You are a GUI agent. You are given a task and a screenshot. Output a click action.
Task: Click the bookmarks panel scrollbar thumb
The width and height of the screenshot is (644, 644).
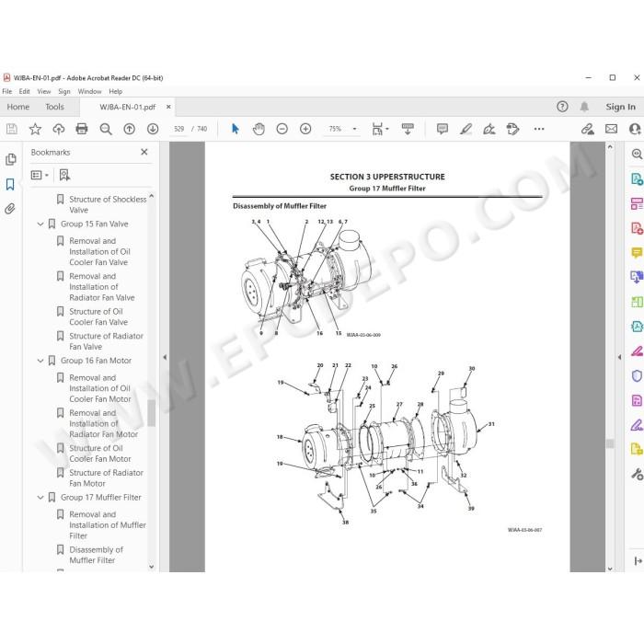pyautogui.click(x=152, y=414)
